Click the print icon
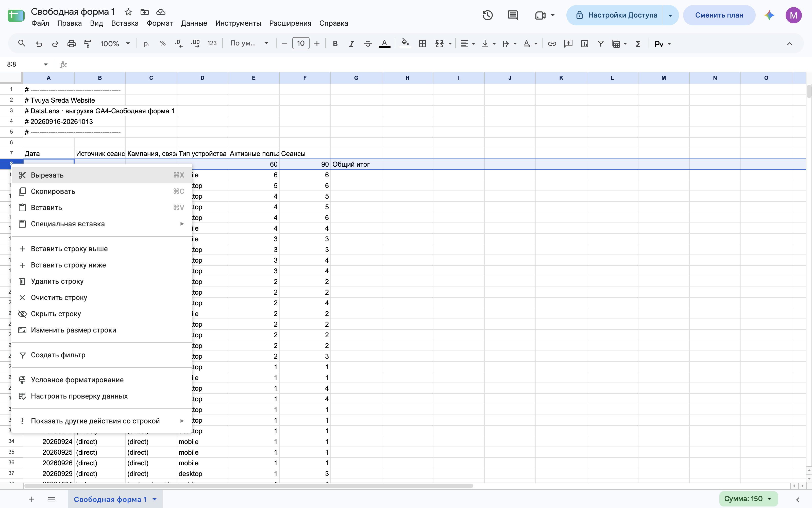Screen dimensions: 812x508 [72, 44]
